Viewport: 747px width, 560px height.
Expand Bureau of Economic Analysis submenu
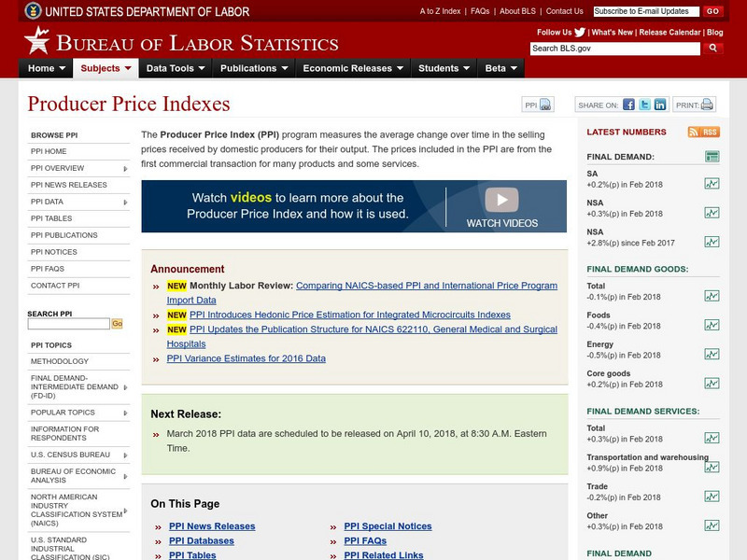pos(125,476)
